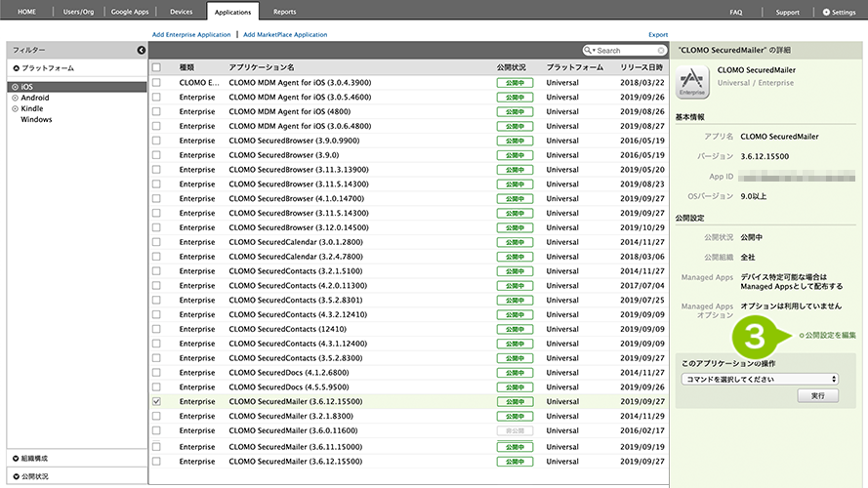Sort by 種類 column header

(186, 67)
